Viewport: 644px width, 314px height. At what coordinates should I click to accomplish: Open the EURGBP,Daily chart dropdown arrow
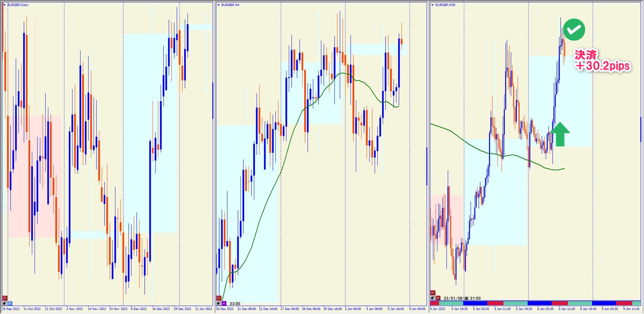5,5
